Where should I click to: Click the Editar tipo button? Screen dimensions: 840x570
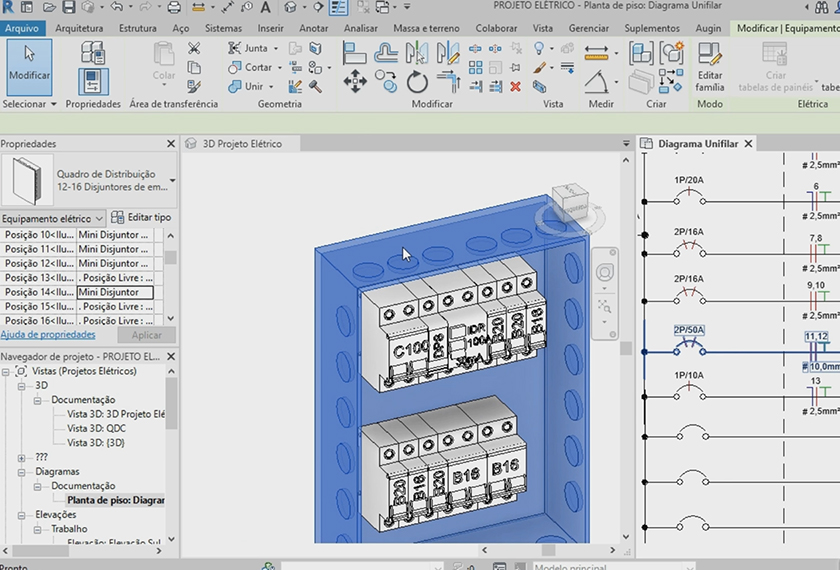(x=141, y=217)
